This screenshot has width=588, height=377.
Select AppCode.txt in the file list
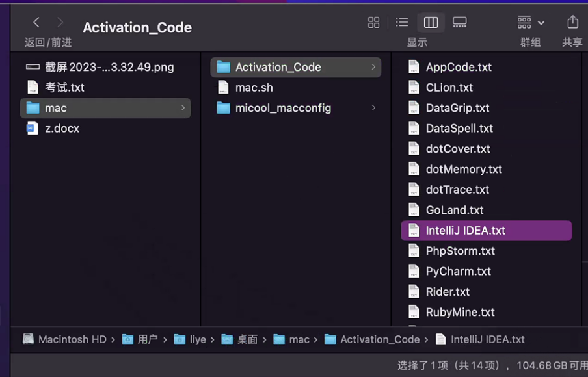pyautogui.click(x=458, y=67)
